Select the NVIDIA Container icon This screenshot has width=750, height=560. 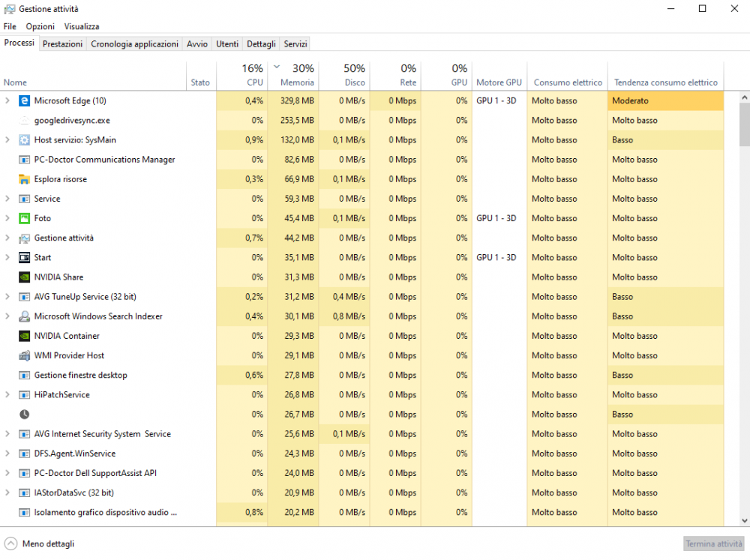click(x=24, y=336)
